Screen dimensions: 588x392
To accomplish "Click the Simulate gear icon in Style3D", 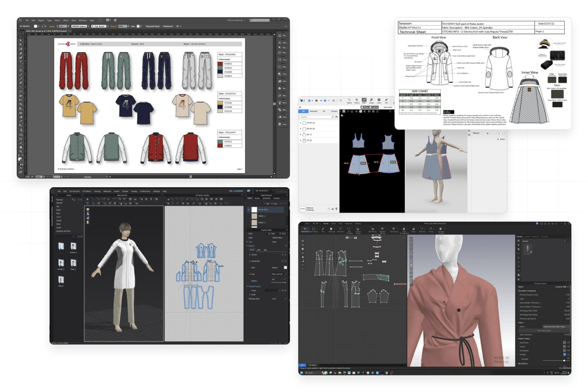I will click(x=440, y=229).
